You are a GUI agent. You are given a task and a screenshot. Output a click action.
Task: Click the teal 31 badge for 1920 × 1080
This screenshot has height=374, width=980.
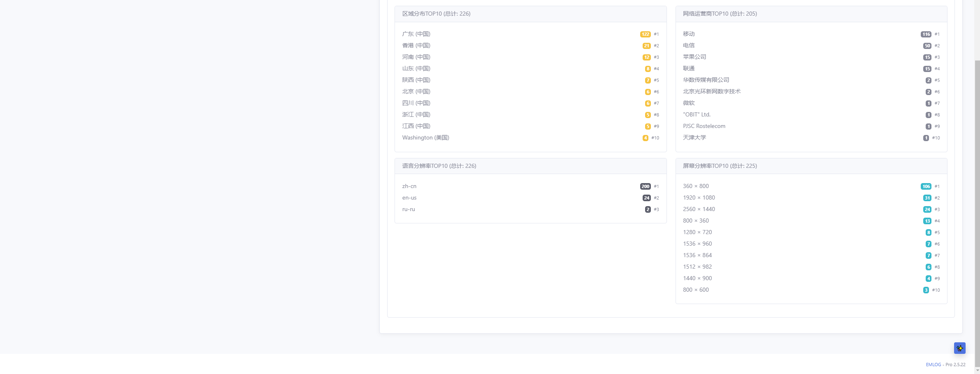927,198
